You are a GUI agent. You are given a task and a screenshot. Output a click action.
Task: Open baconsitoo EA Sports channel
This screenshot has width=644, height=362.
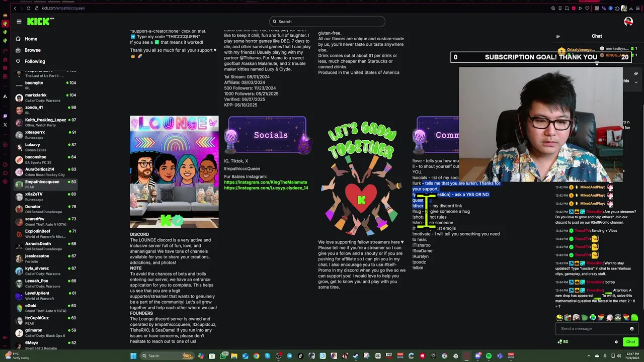(45, 159)
